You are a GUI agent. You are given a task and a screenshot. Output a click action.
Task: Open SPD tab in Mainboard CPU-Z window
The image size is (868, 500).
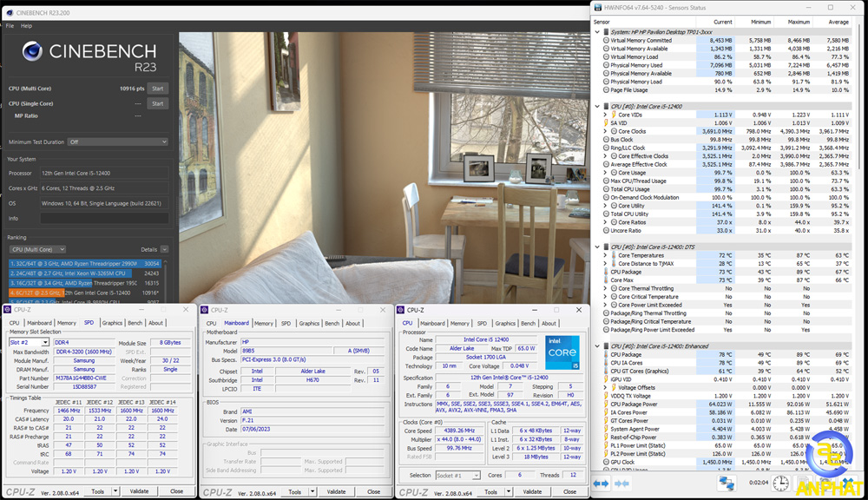(x=286, y=324)
